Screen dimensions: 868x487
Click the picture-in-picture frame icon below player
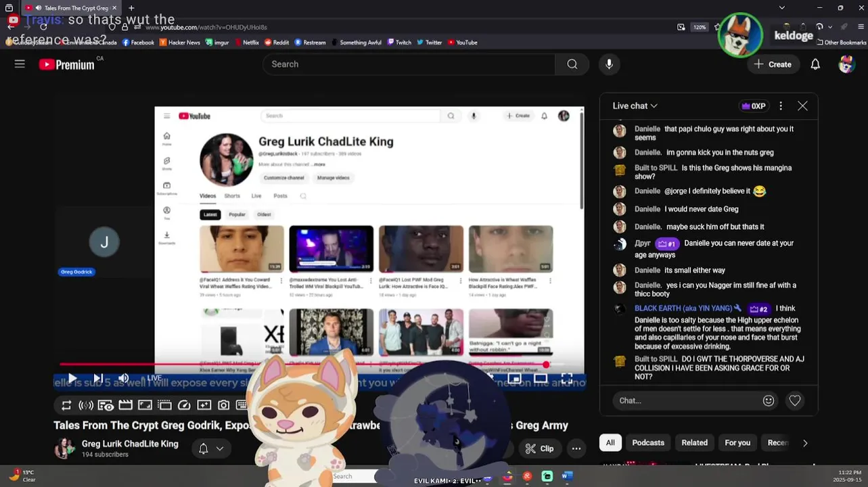[x=145, y=405]
